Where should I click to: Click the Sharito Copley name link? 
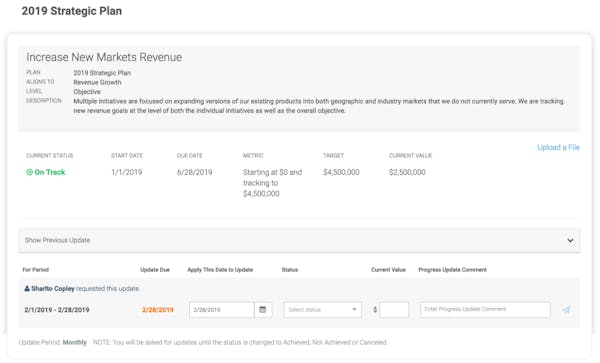(53, 288)
